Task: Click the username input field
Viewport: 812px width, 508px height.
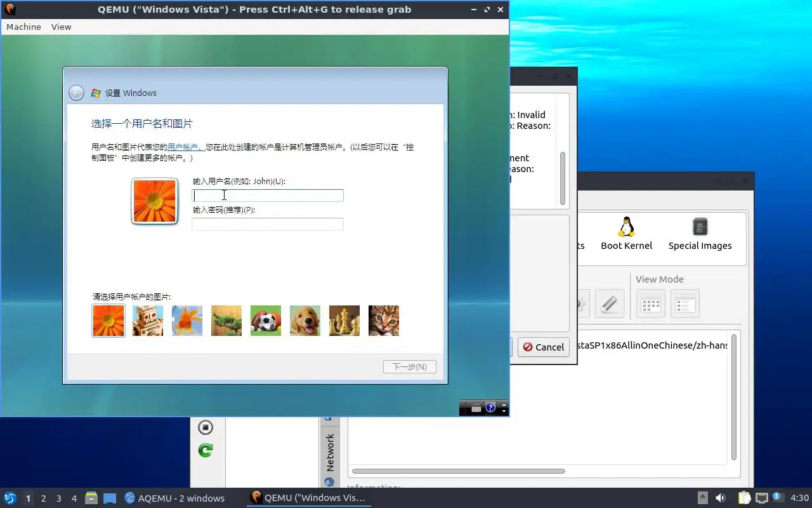Action: 268,196
